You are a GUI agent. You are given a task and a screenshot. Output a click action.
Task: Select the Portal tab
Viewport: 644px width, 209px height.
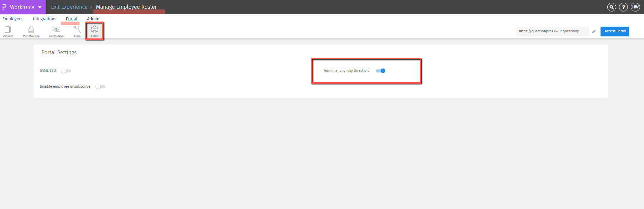click(x=71, y=19)
